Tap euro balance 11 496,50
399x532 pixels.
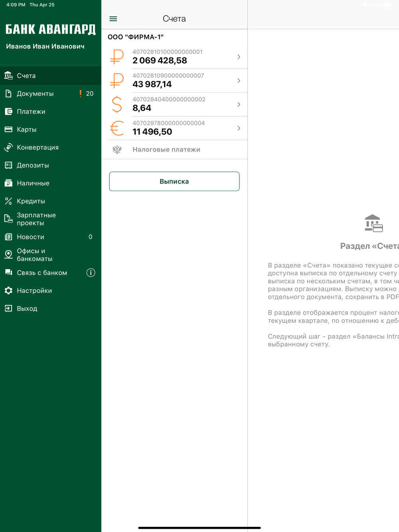click(x=152, y=132)
